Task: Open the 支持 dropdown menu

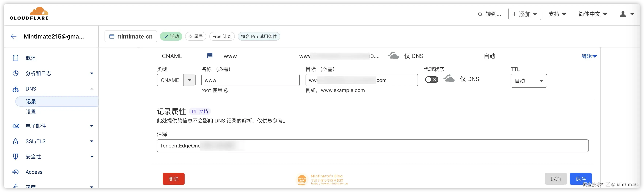Action: coord(557,14)
